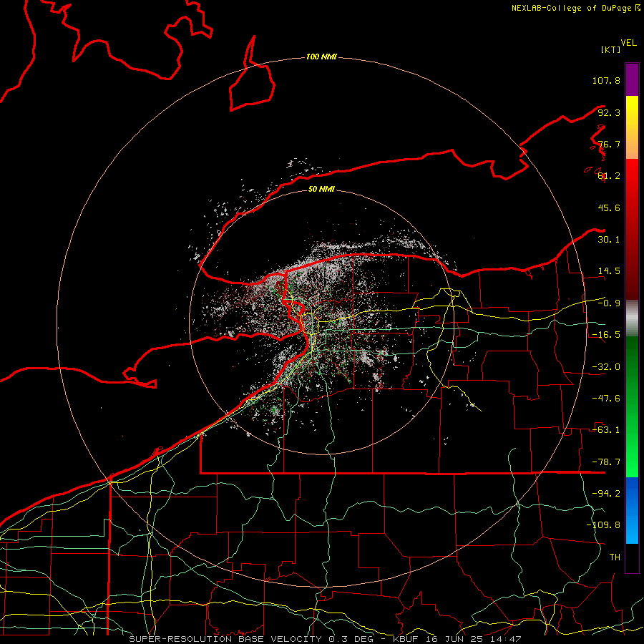Click the 92.3 velocity scale value
The image size is (644, 644).
pyautogui.click(x=609, y=112)
